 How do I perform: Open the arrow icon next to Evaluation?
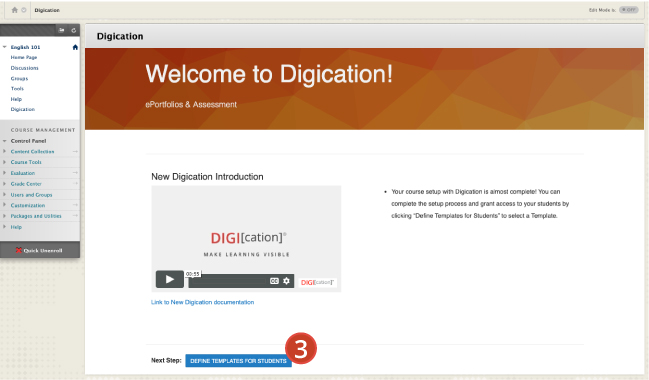(x=75, y=173)
